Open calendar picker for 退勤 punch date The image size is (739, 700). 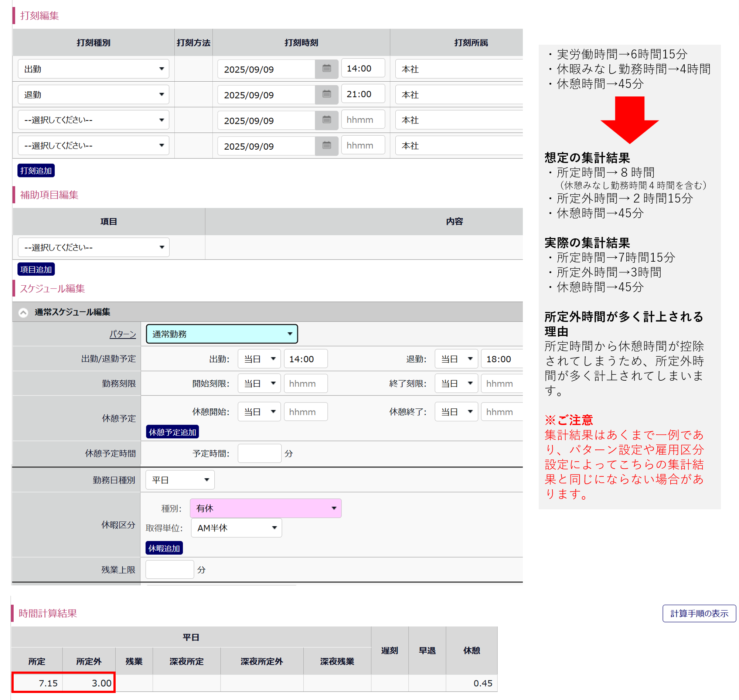[326, 94]
